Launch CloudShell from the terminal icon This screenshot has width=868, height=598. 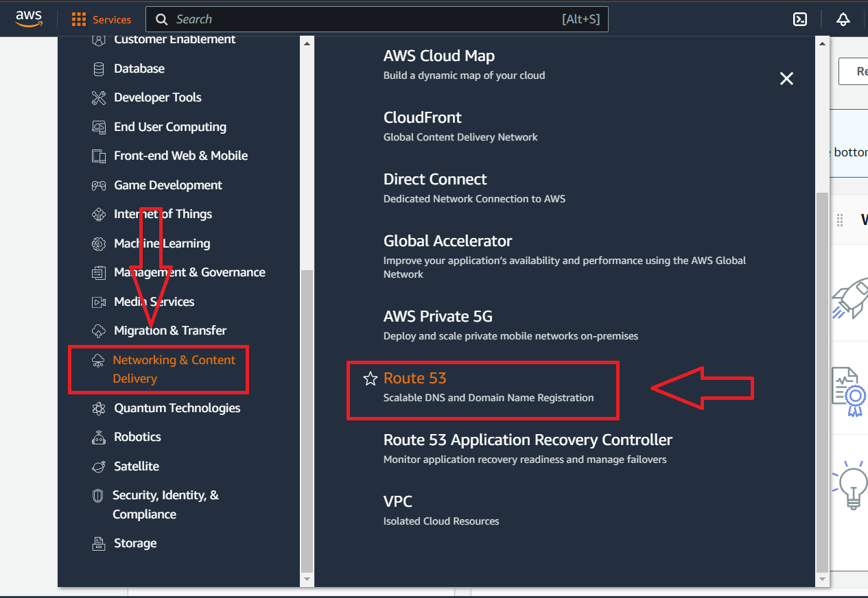pos(799,19)
